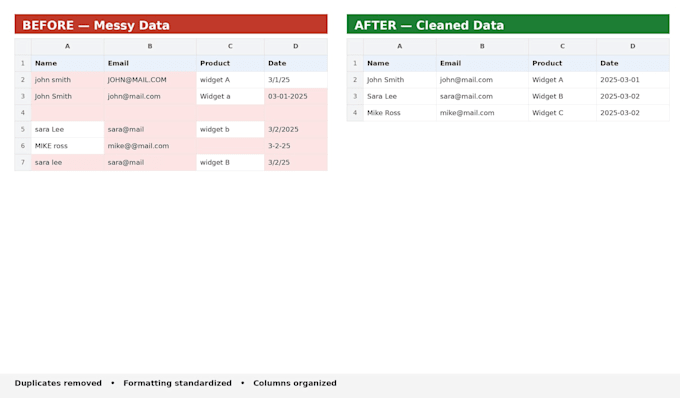Select the 'mike@@mail.com' cell
Viewport: 680px width, 398px height.
point(150,146)
